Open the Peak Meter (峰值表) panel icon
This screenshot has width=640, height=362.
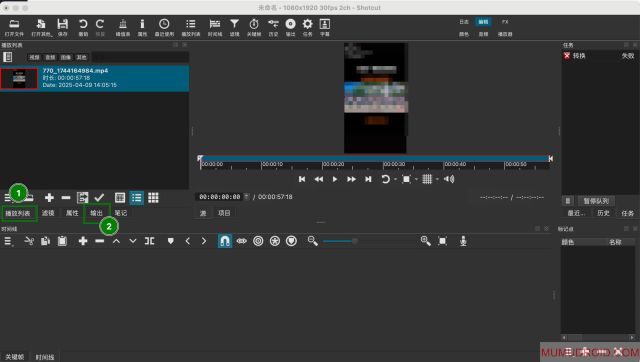(122, 24)
